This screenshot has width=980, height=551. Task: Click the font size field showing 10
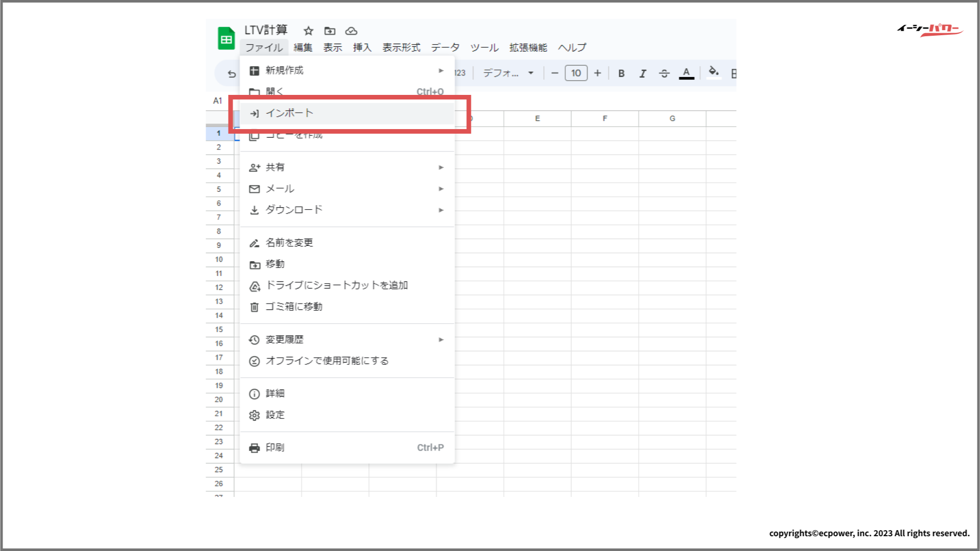(x=576, y=73)
